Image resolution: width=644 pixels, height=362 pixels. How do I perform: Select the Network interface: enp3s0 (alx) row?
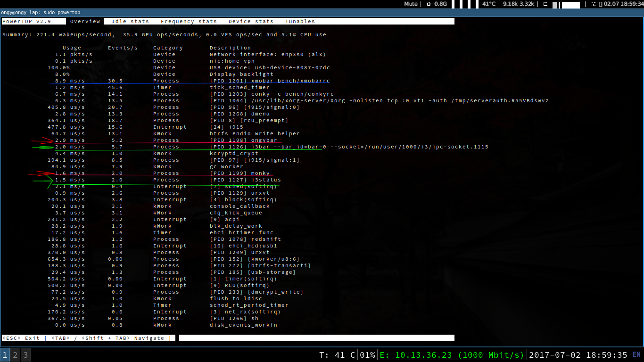pyautogui.click(x=190, y=54)
